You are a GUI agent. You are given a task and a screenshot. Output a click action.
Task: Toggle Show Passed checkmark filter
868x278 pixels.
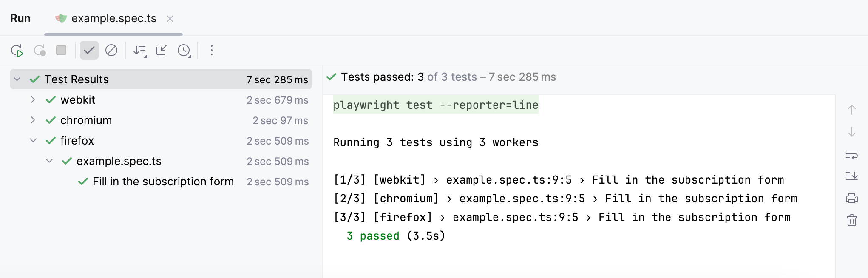(x=89, y=51)
